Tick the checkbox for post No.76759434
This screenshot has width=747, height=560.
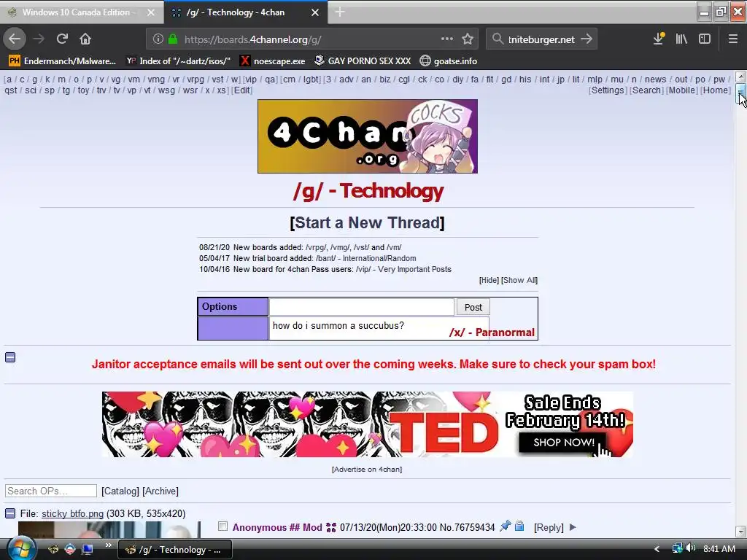[x=222, y=526]
